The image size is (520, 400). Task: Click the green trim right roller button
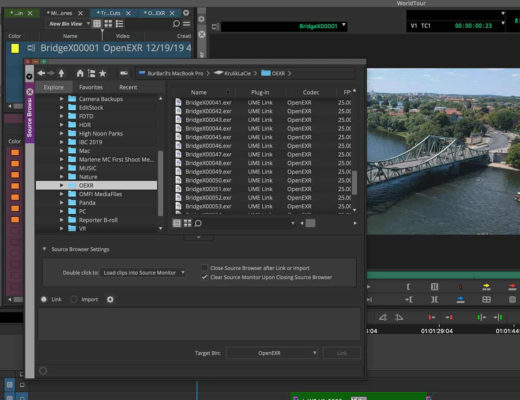point(498,317)
